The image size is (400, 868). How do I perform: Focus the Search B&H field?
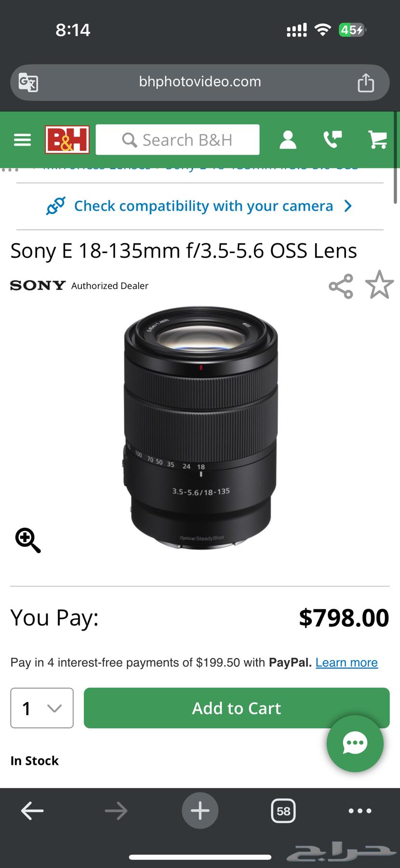coord(177,140)
